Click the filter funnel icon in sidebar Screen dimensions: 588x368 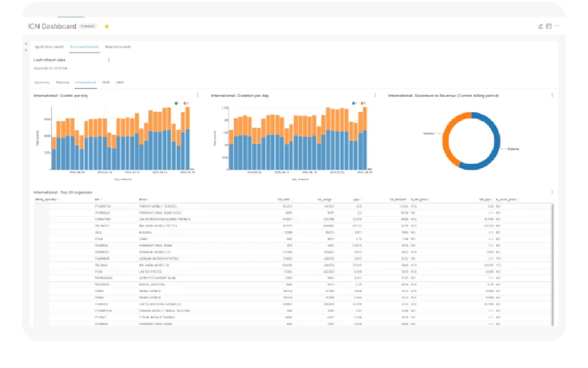(26, 50)
